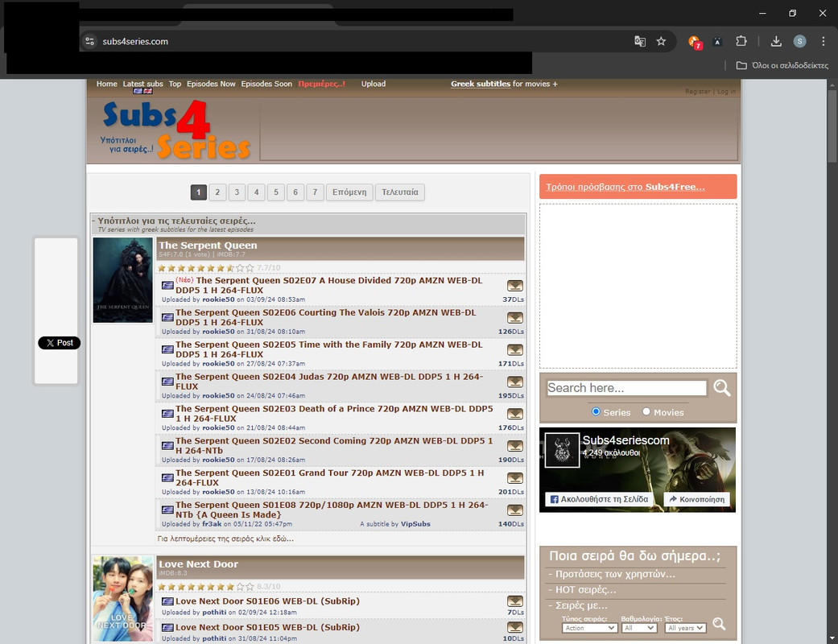The image size is (838, 644).
Task: Go to page 2 of results
Action: point(217,192)
